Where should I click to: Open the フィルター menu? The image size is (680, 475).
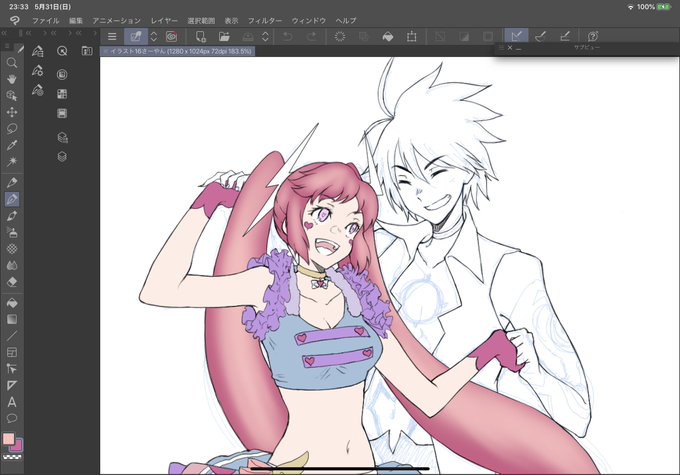click(x=265, y=20)
